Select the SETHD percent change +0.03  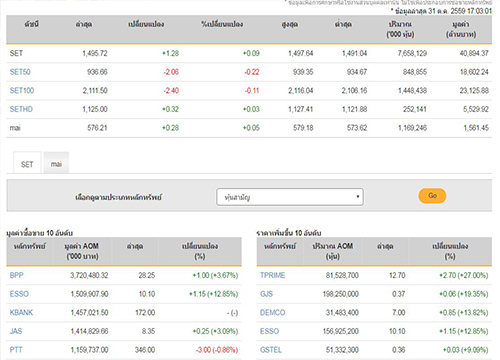[x=251, y=109]
